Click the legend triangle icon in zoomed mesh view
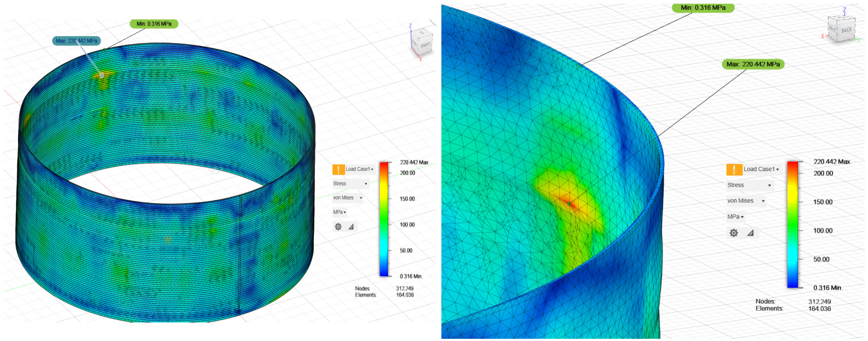The image size is (868, 341). (750, 233)
